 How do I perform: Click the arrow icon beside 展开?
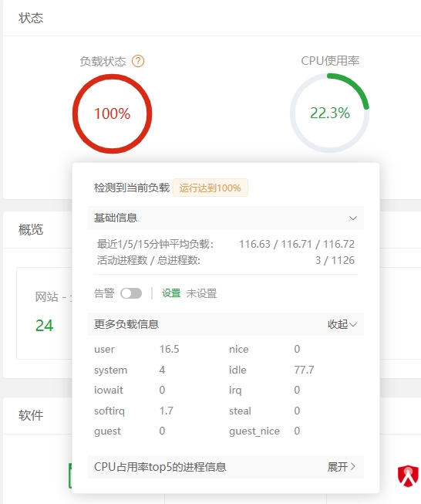tap(353, 466)
